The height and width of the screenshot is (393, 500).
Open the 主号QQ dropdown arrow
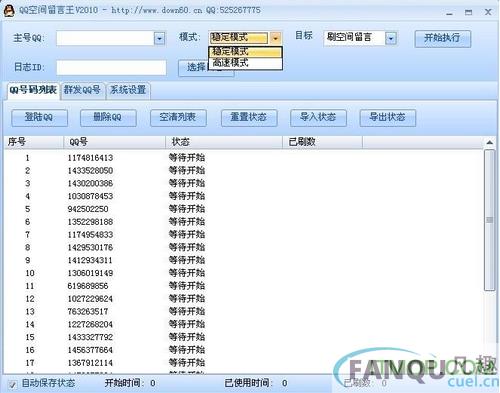click(159, 39)
